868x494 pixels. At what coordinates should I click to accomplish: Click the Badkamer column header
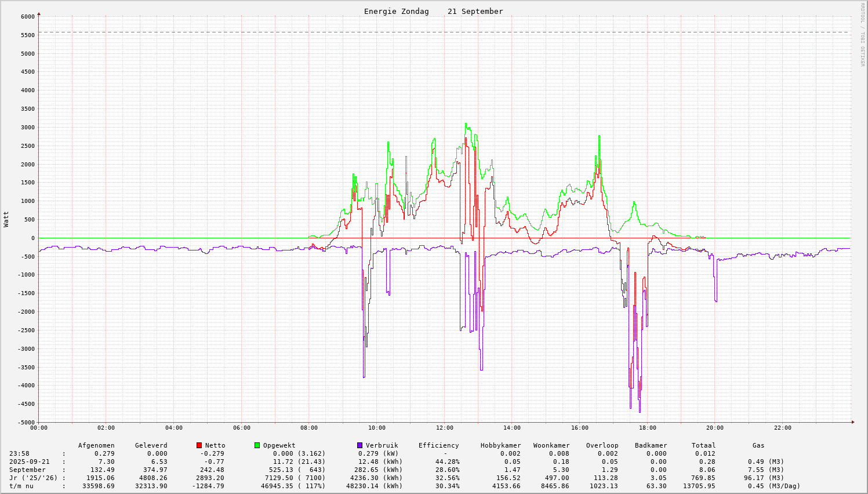651,445
